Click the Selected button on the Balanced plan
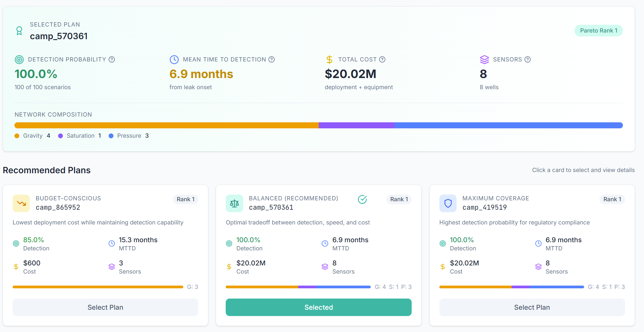 (318, 307)
